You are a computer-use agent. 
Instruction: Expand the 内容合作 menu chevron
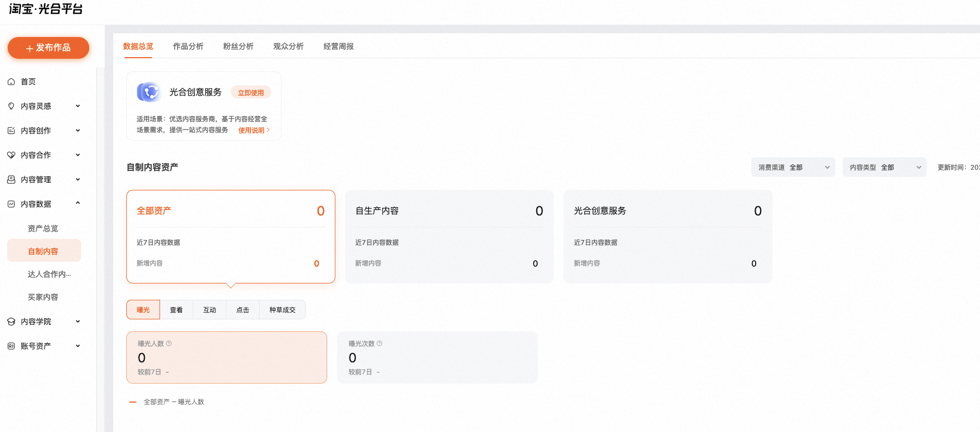[78, 155]
